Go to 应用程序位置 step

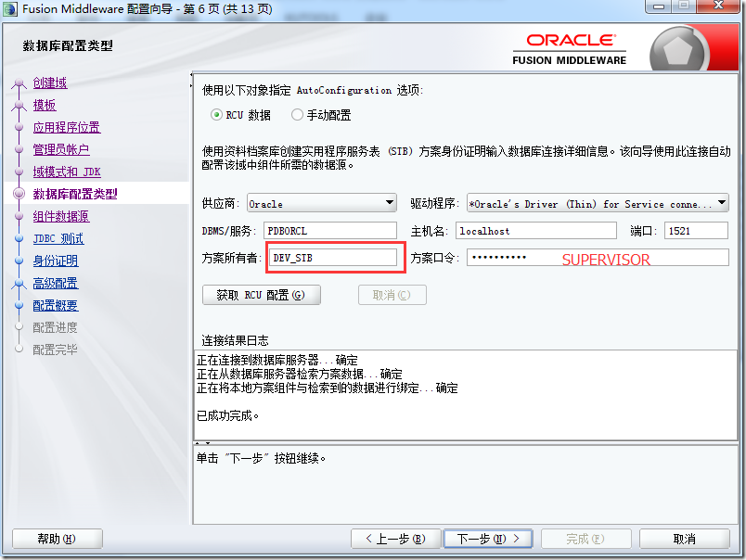pos(67,127)
